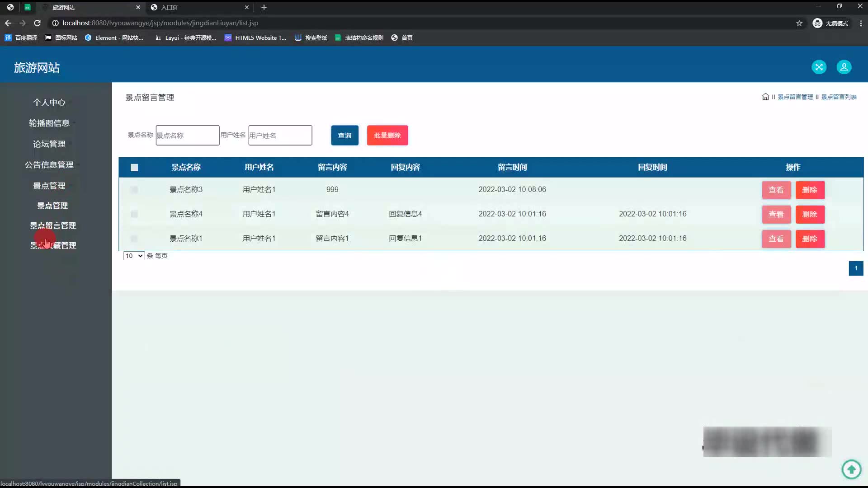Image resolution: width=868 pixels, height=488 pixels.
Task: Click the 留言内容1 cell
Action: (332, 238)
